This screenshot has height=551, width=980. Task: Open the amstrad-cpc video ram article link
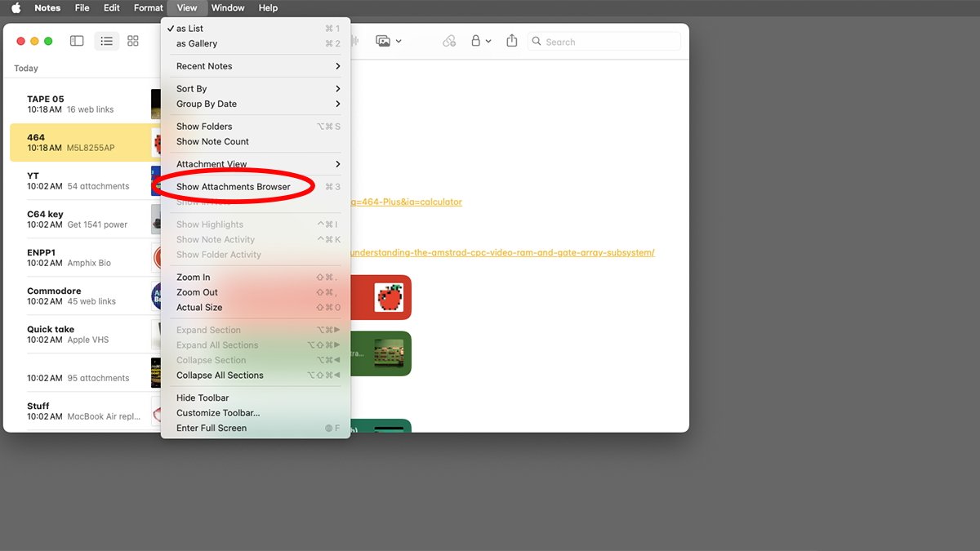(502, 252)
